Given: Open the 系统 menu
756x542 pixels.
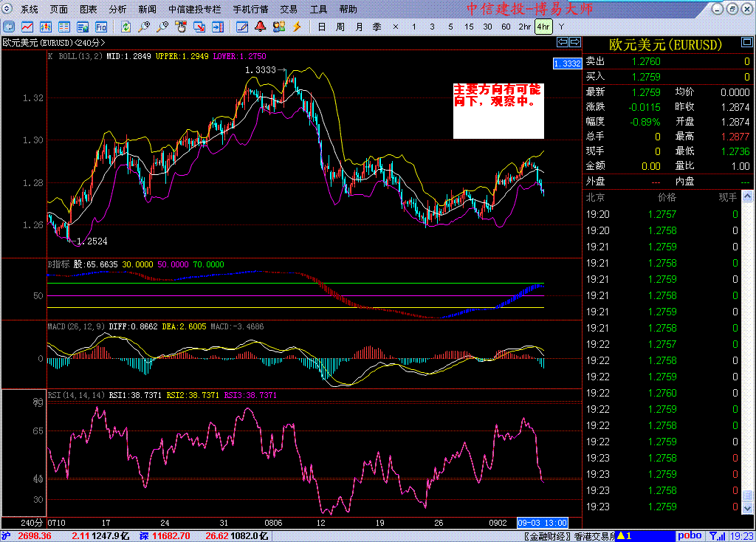Looking at the screenshot, I should 30,9.
